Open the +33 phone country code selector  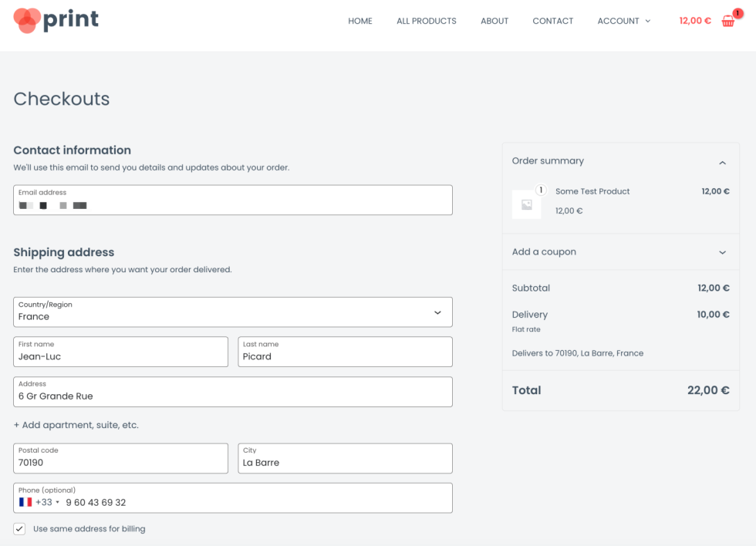(47, 502)
